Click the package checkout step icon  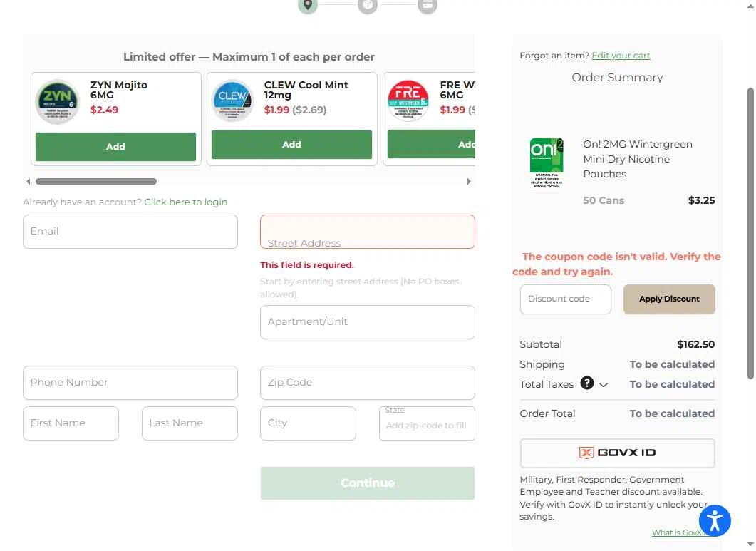tap(368, 6)
